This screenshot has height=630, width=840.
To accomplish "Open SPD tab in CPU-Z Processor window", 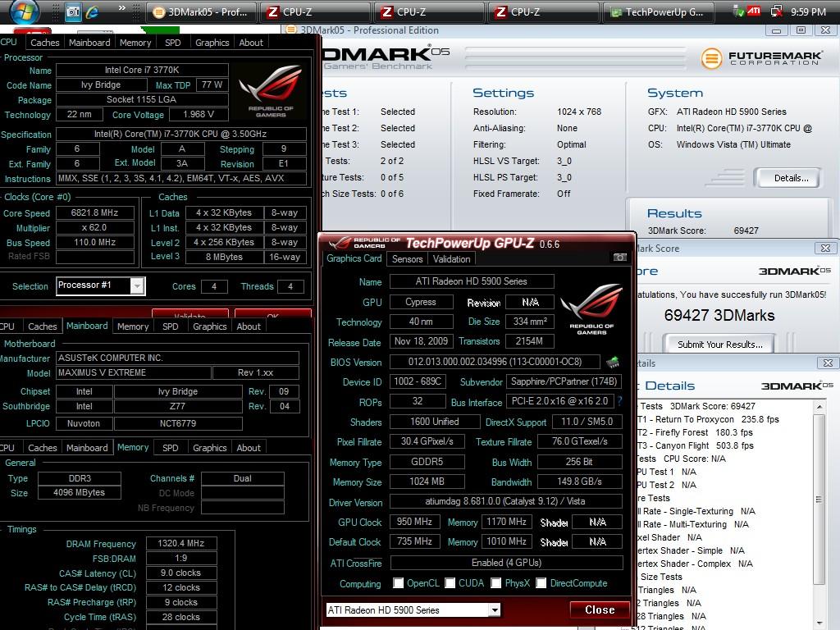I will click(x=172, y=43).
